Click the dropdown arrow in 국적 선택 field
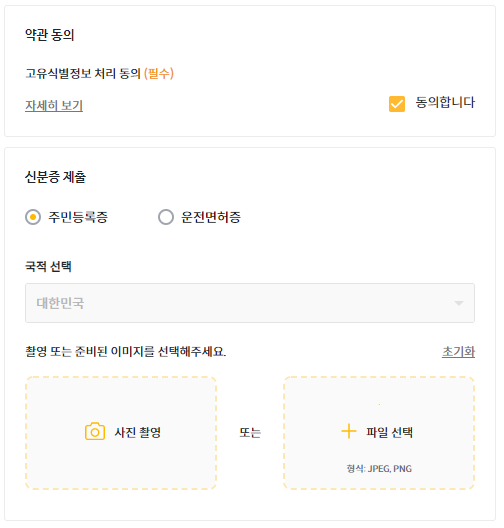 (x=458, y=303)
